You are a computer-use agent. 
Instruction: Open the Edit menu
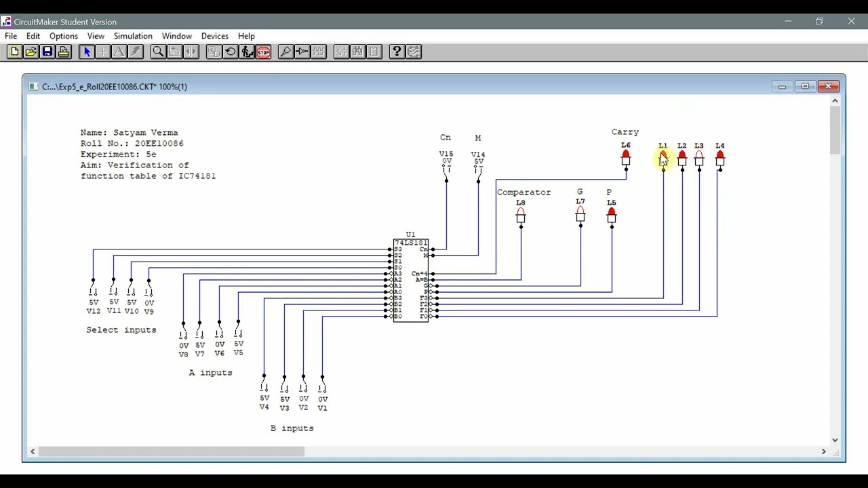(x=33, y=36)
